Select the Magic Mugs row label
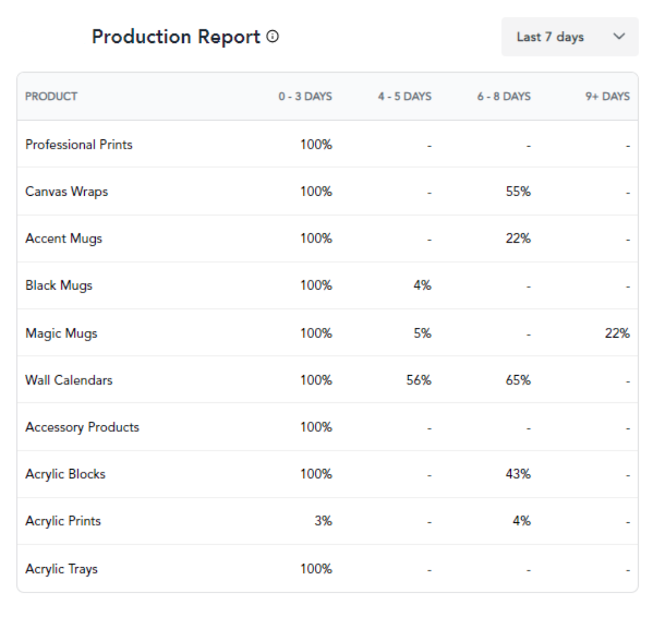This screenshot has height=618, width=672. point(61,333)
